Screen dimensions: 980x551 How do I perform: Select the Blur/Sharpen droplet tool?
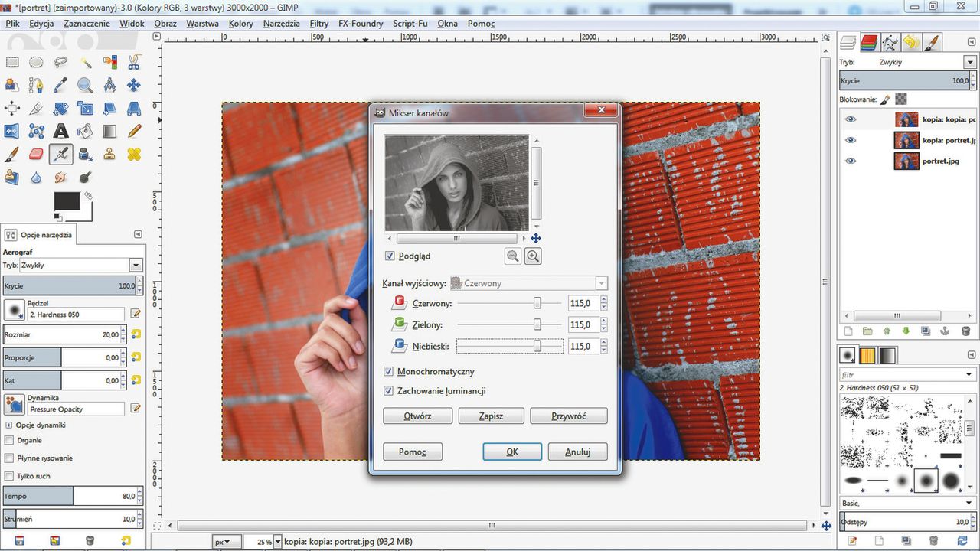(36, 178)
